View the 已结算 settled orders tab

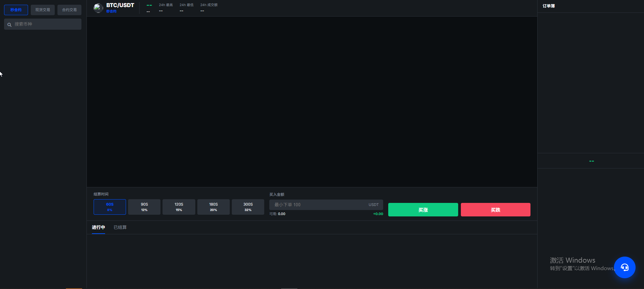point(120,228)
